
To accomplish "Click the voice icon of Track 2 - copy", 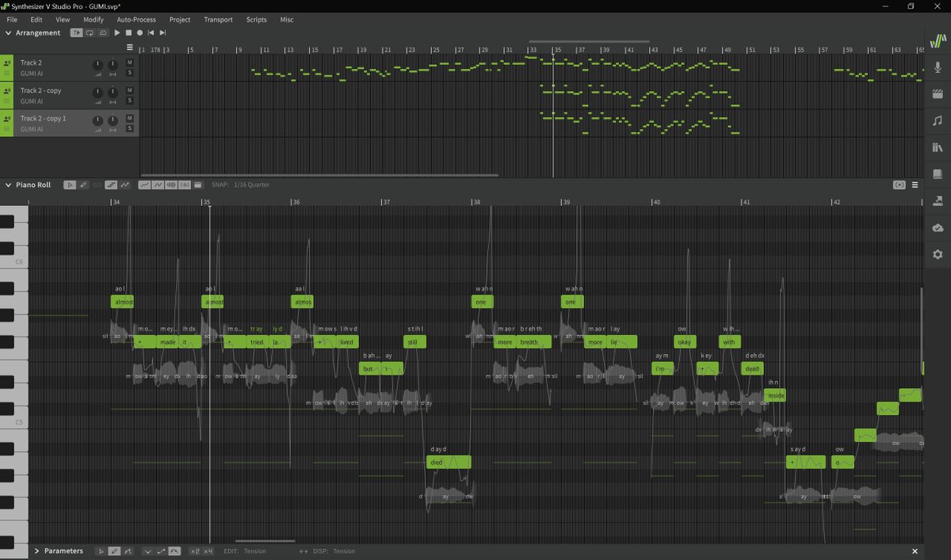I will tap(7, 91).
